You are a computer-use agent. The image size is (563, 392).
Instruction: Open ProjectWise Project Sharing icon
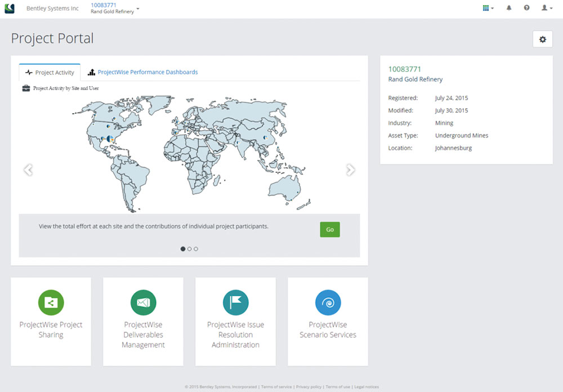pos(51,302)
